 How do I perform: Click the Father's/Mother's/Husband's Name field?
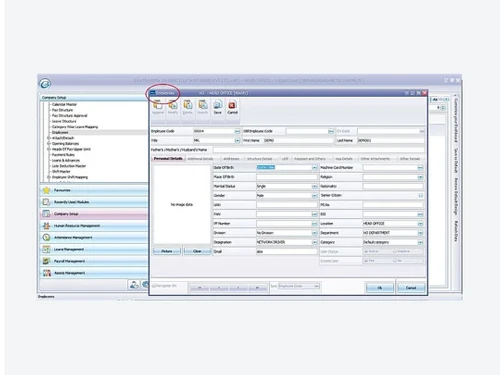pos(319,150)
